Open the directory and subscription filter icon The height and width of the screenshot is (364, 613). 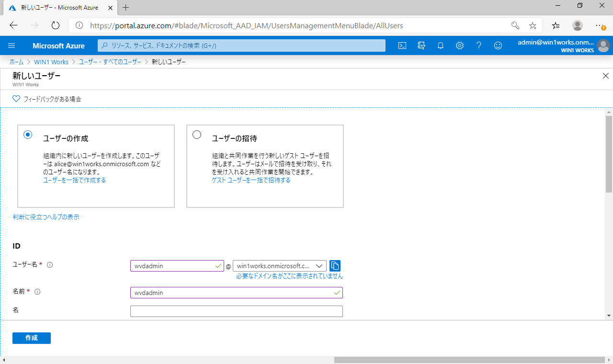(421, 45)
